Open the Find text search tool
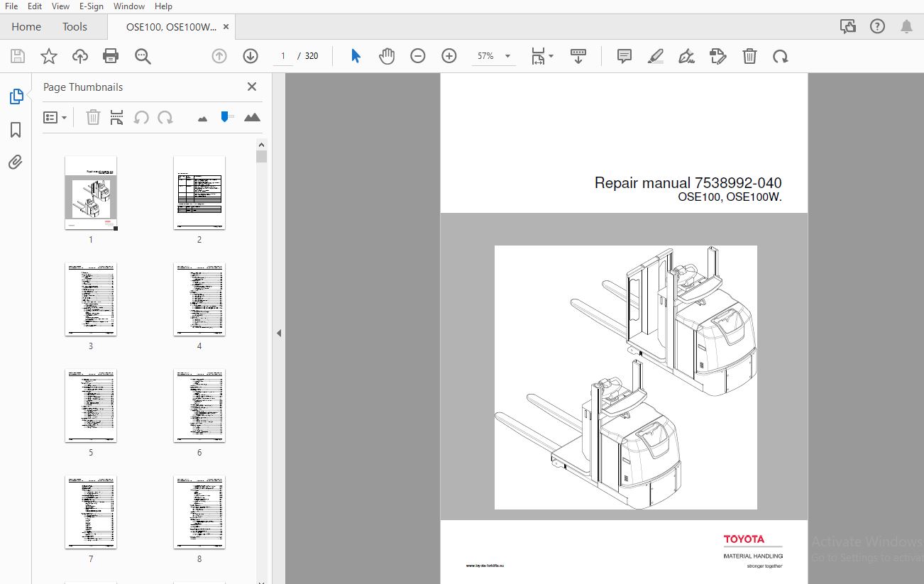Image resolution: width=924 pixels, height=584 pixels. click(143, 56)
